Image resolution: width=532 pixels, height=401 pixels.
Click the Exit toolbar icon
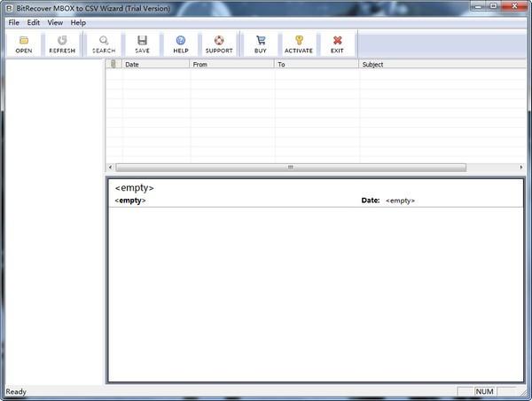tap(337, 41)
